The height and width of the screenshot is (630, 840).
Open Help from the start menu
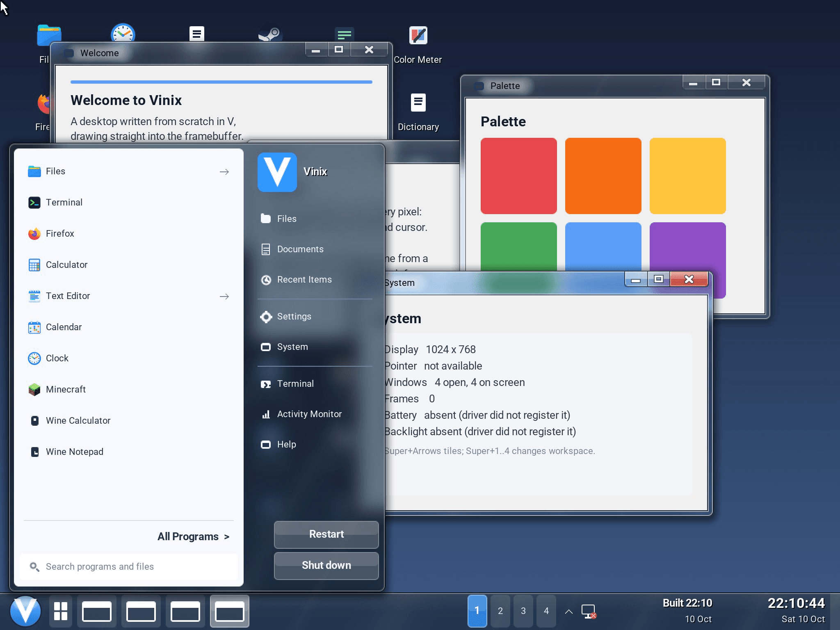point(315,444)
